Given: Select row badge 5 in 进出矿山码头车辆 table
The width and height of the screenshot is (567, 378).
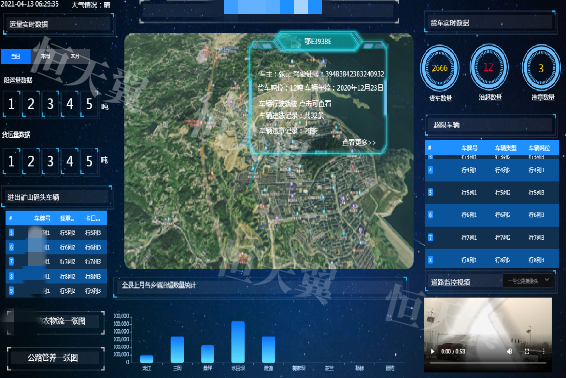Looking at the screenshot, I should 11,233.
